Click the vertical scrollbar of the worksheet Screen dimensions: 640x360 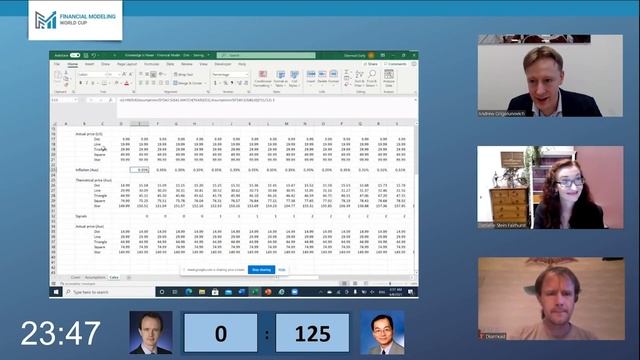[x=416, y=198]
